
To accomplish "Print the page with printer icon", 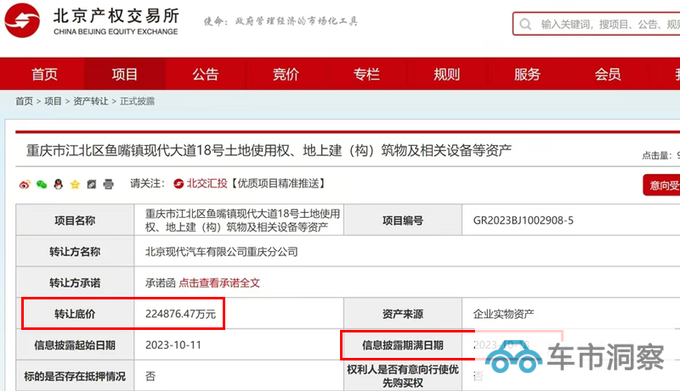I will [108, 185].
